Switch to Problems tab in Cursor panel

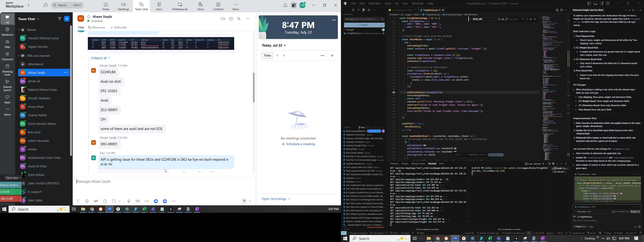coord(394,164)
